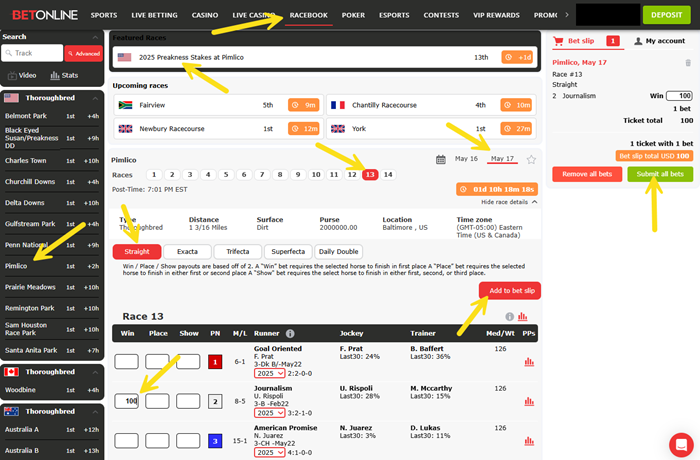
Task: Open the calendar date picker icon
Action: (x=441, y=159)
